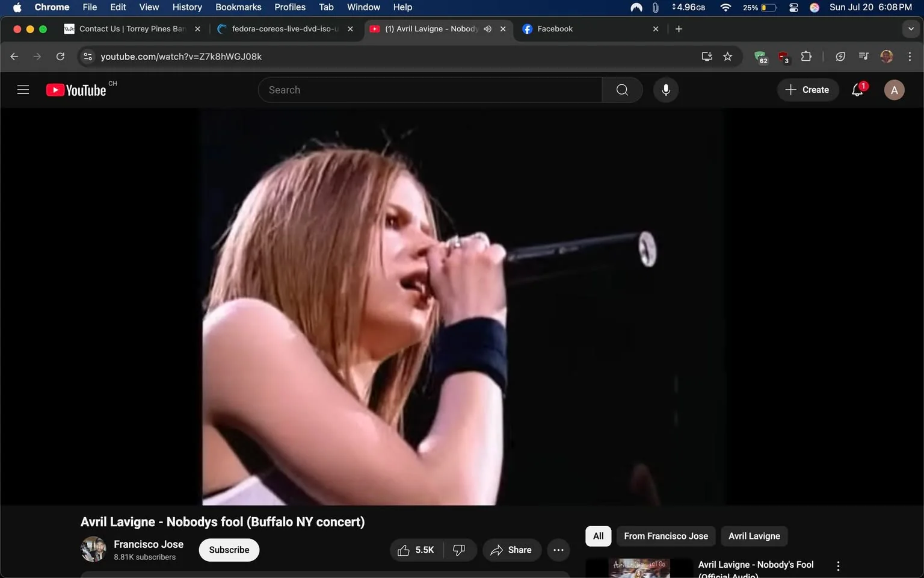Image resolution: width=924 pixels, height=578 pixels.
Task: Click the search magnifier button
Action: coord(622,90)
